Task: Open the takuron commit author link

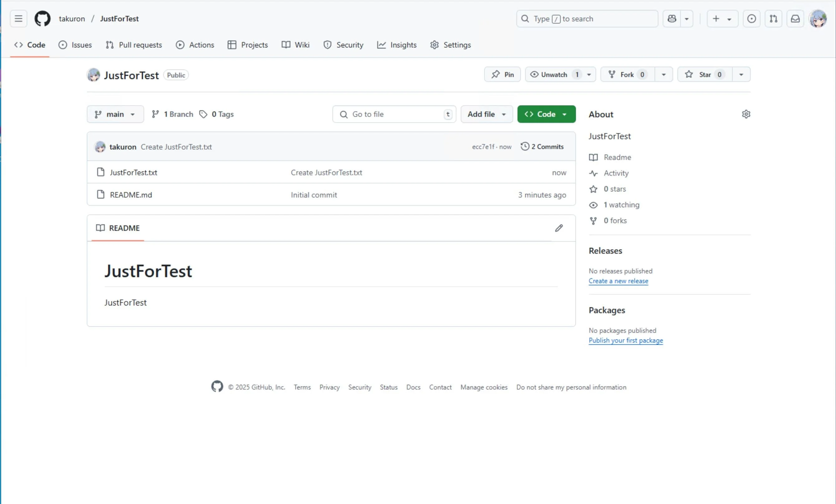Action: point(123,147)
